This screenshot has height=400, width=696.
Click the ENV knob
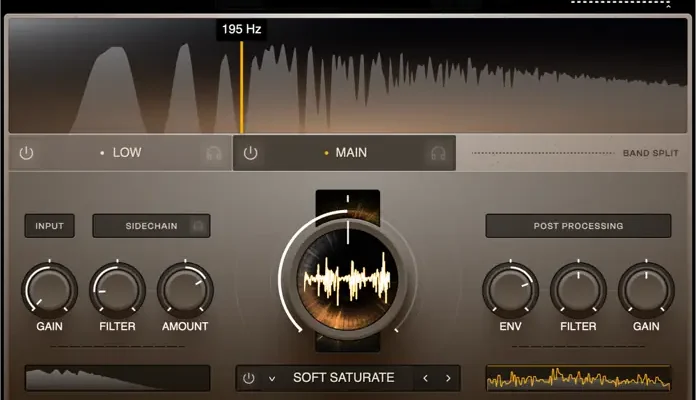pyautogui.click(x=510, y=290)
